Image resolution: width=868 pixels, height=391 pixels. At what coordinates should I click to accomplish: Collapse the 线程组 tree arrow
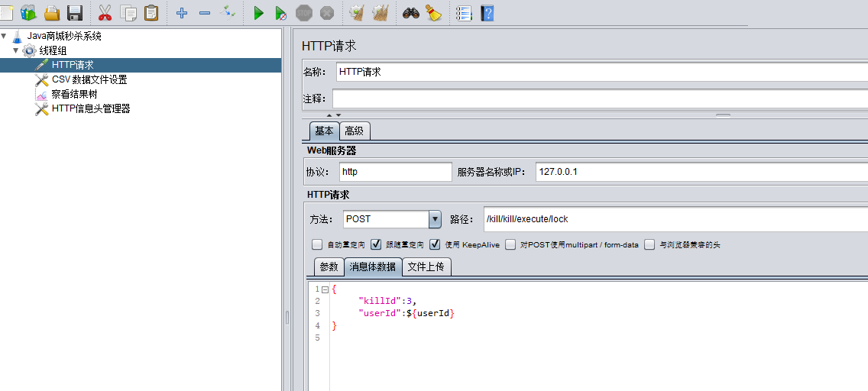[16, 51]
